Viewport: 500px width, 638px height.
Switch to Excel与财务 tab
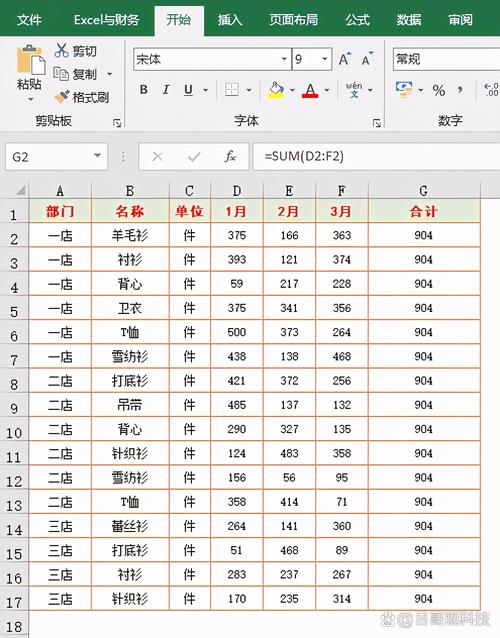[106, 19]
